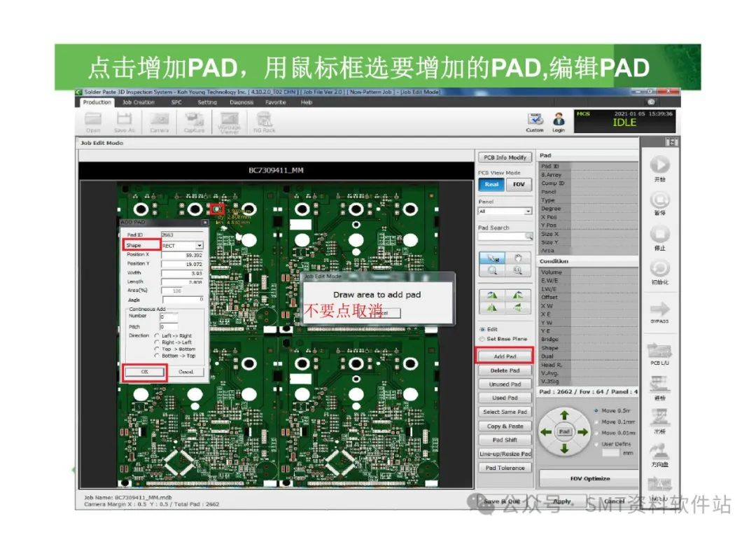Click the right green arrow on pad mover
756x535 pixels.
(582, 432)
